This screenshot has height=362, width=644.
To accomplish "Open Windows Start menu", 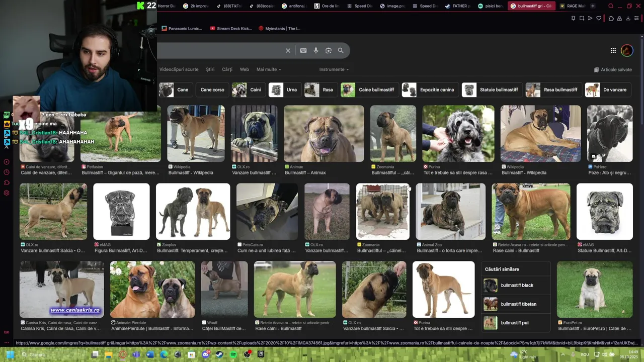I will click(x=10, y=354).
